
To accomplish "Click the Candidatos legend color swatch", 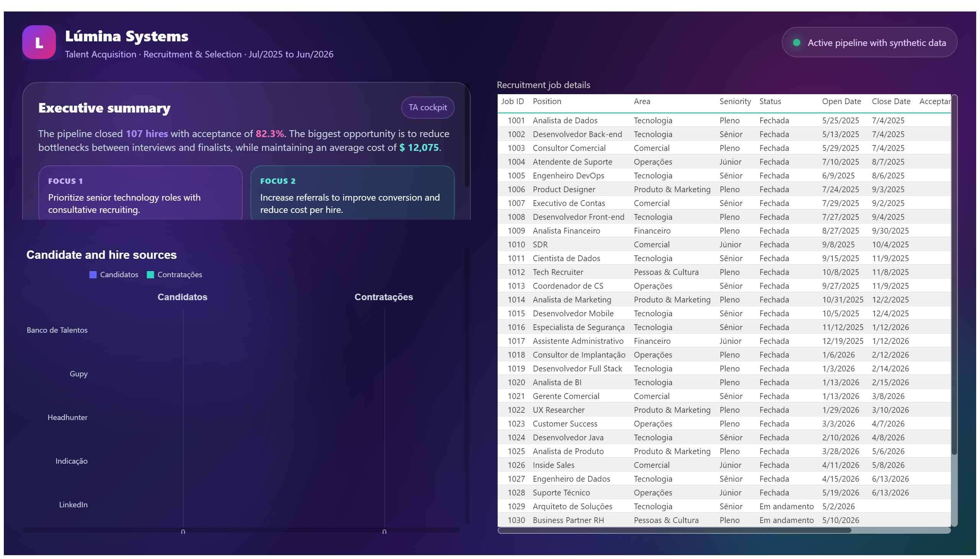I will point(93,275).
